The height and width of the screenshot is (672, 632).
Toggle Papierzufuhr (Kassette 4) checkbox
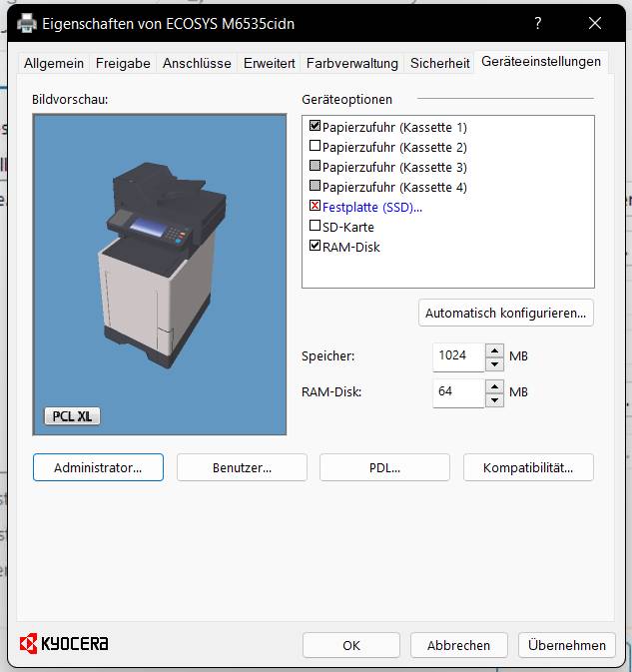tap(315, 186)
